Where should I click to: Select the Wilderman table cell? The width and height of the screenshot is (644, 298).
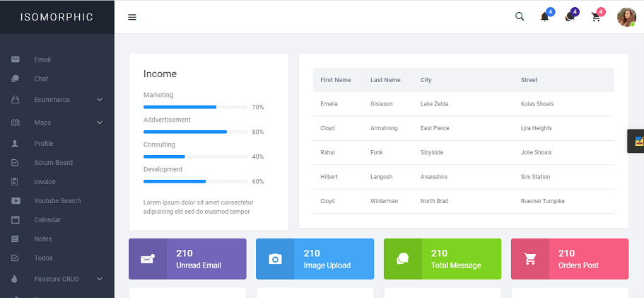click(384, 201)
